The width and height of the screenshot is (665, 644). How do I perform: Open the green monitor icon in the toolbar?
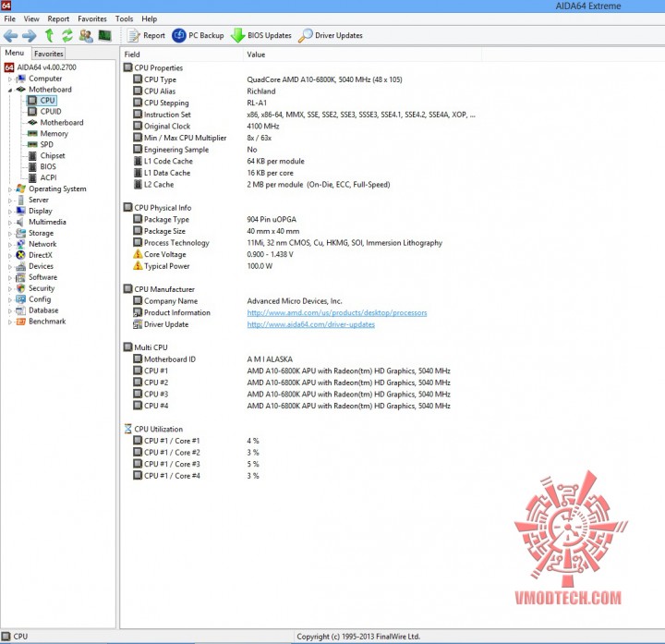tap(104, 36)
